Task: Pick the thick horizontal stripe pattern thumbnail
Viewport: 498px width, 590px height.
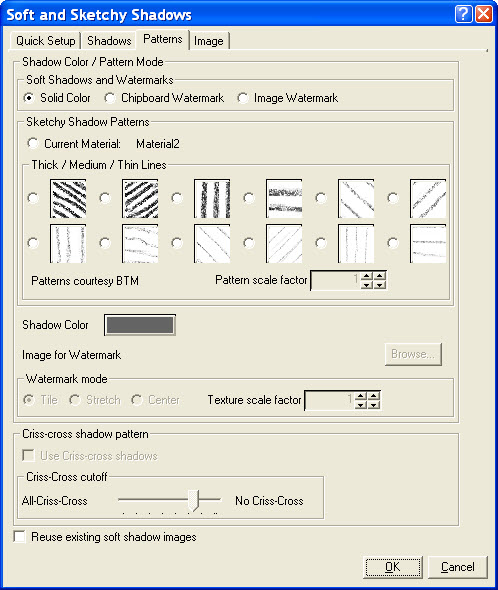Action: (284, 199)
